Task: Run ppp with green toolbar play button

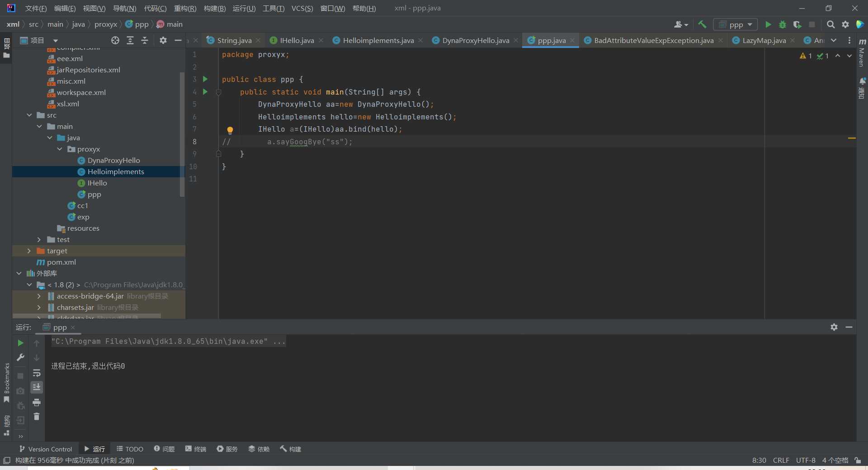Action: pyautogui.click(x=768, y=24)
